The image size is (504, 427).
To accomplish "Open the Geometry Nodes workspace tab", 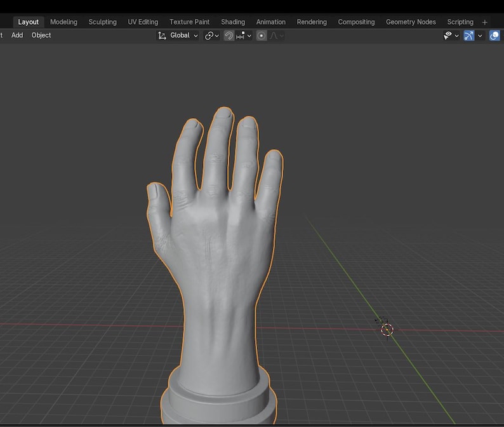I will (x=411, y=22).
